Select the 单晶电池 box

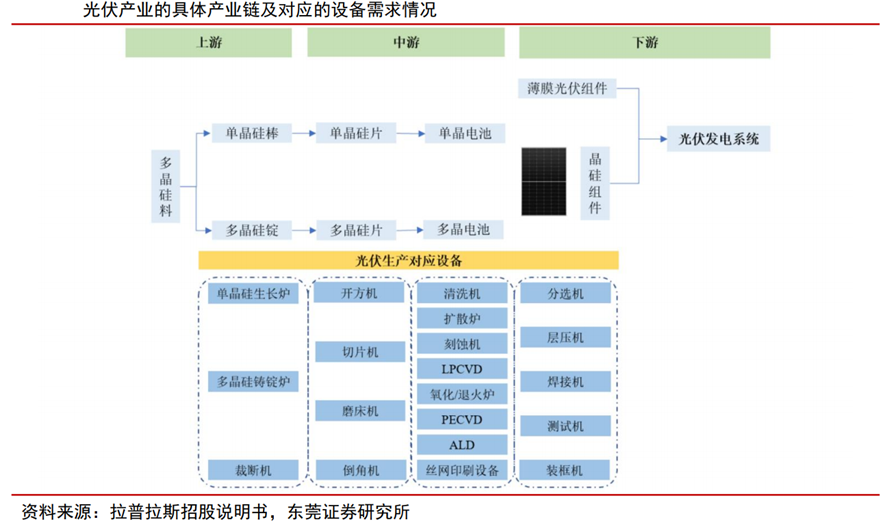463,133
